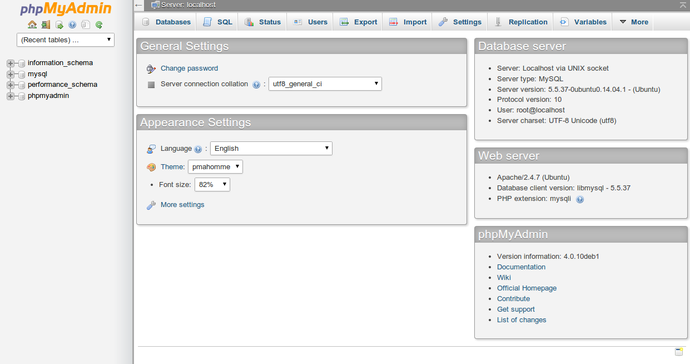
Task: Click the collapse navigation arrow icon at top
Action: tap(139, 5)
